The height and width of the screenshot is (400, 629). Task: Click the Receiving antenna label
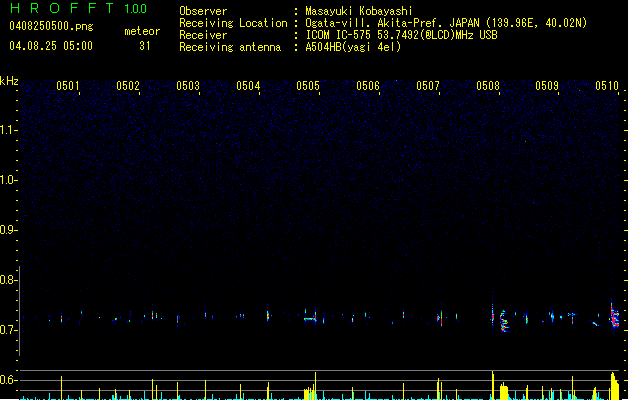(x=230, y=47)
